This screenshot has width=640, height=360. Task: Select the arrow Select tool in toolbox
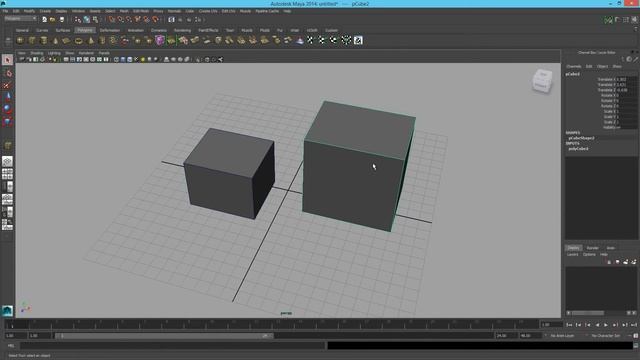[x=7, y=60]
